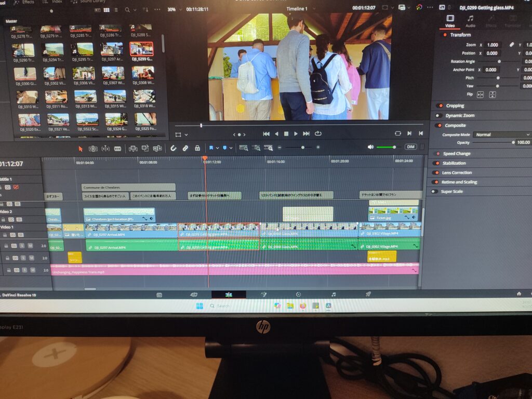Select the Blade Edit Mode tool
This screenshot has width=532, height=399.
[118, 149]
